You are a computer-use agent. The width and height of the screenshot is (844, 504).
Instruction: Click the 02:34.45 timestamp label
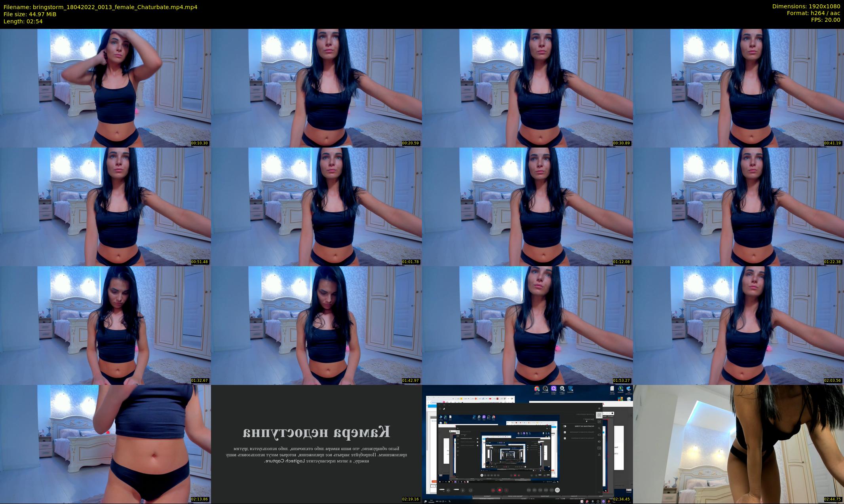622,499
